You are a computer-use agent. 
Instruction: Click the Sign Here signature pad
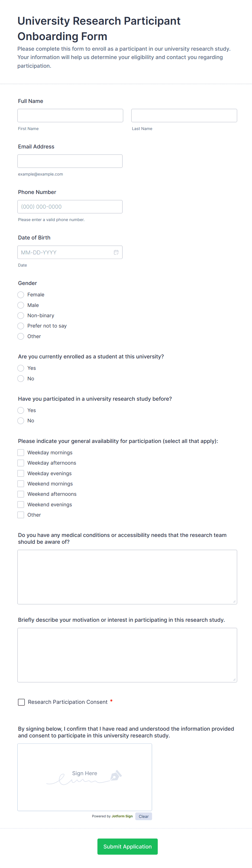coord(85,777)
